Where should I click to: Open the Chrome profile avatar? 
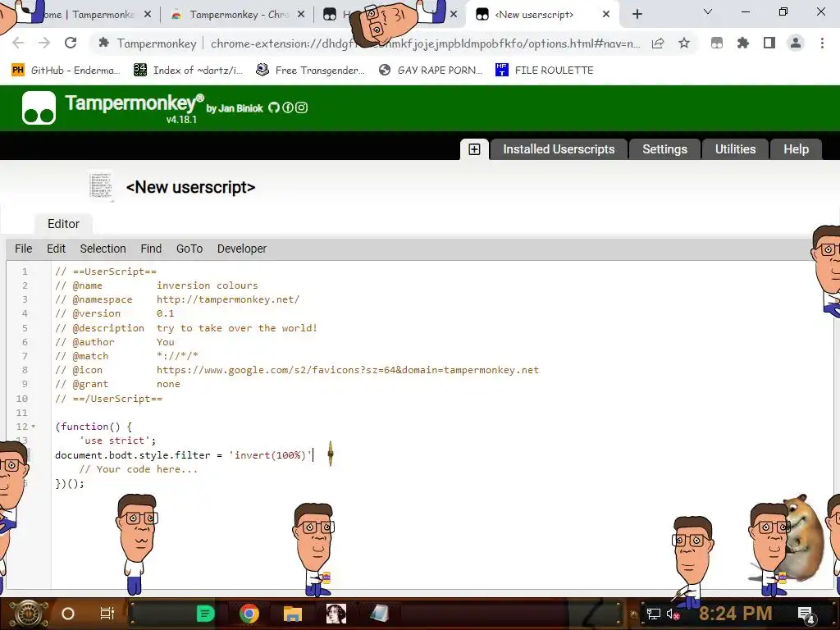pyautogui.click(x=796, y=43)
